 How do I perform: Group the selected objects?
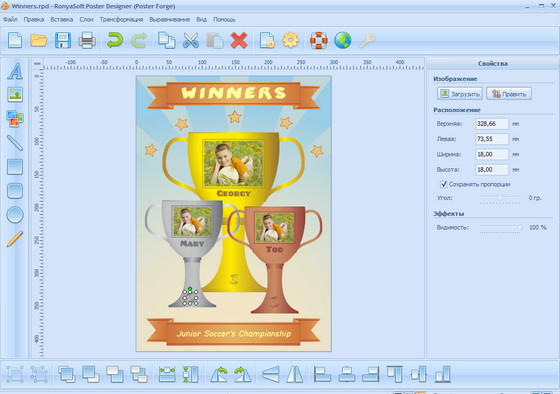pos(15,374)
